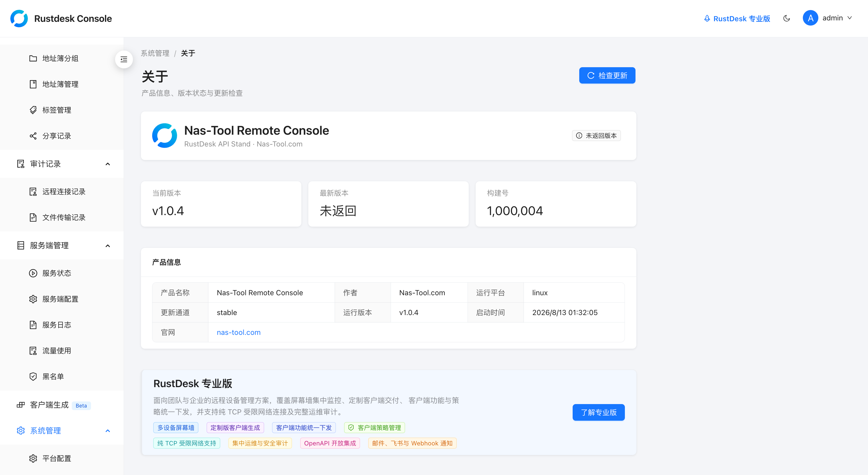Go to 地址簿管理 in the sidebar
This screenshot has height=475, width=868.
[x=62, y=84]
